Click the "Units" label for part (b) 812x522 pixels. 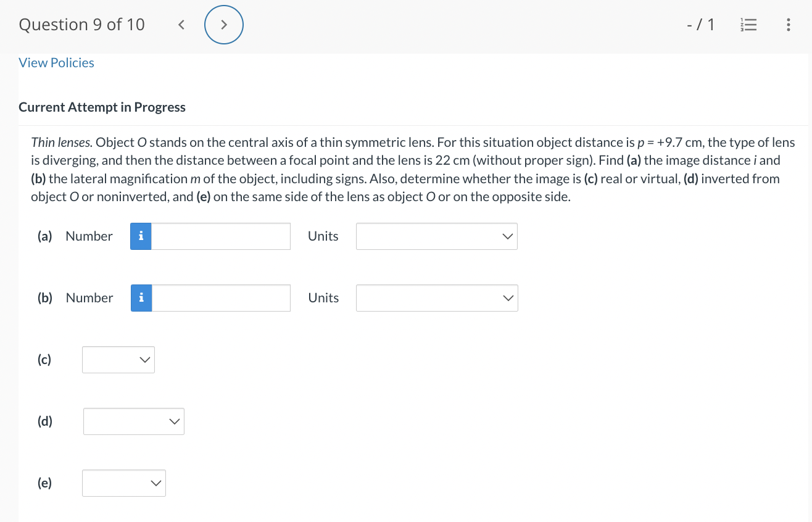coord(323,298)
